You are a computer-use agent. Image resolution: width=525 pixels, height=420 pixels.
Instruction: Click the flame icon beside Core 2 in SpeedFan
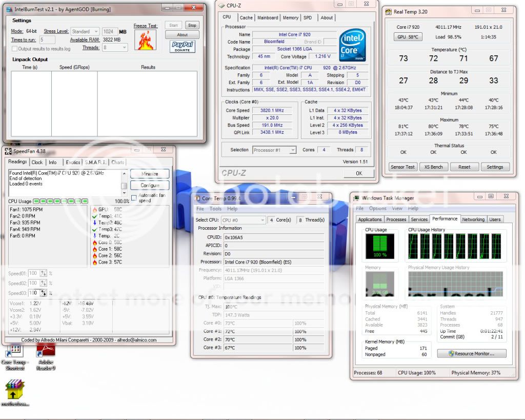95,255
